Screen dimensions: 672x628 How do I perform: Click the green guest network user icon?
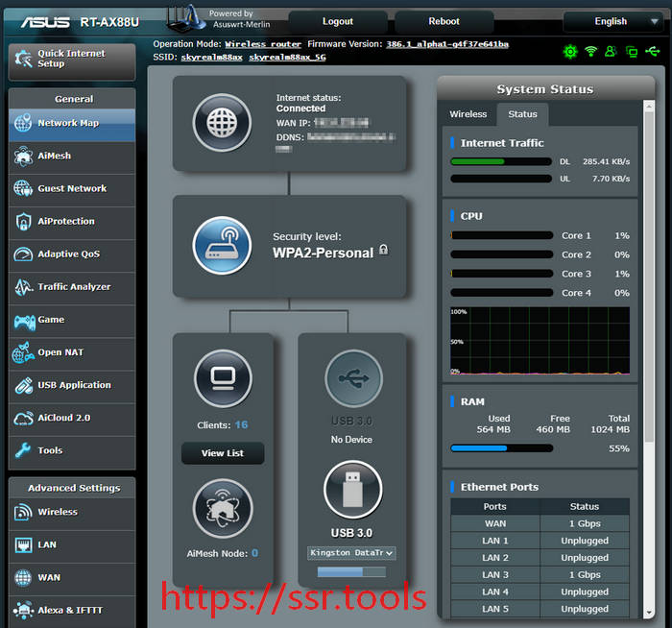tap(612, 51)
